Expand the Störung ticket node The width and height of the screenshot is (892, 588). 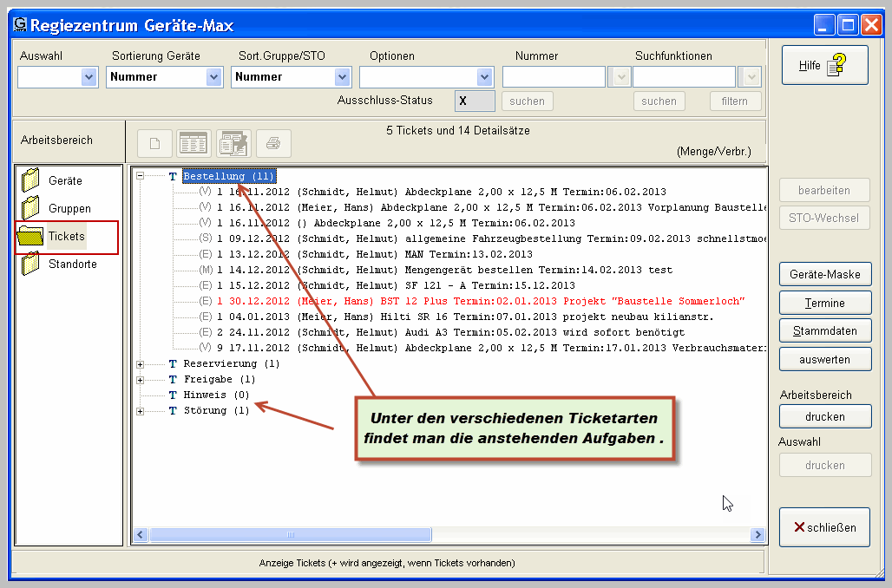coord(140,411)
